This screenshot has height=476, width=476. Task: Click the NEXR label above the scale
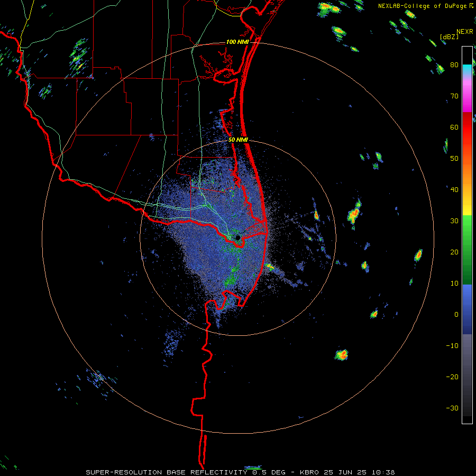coord(465,32)
